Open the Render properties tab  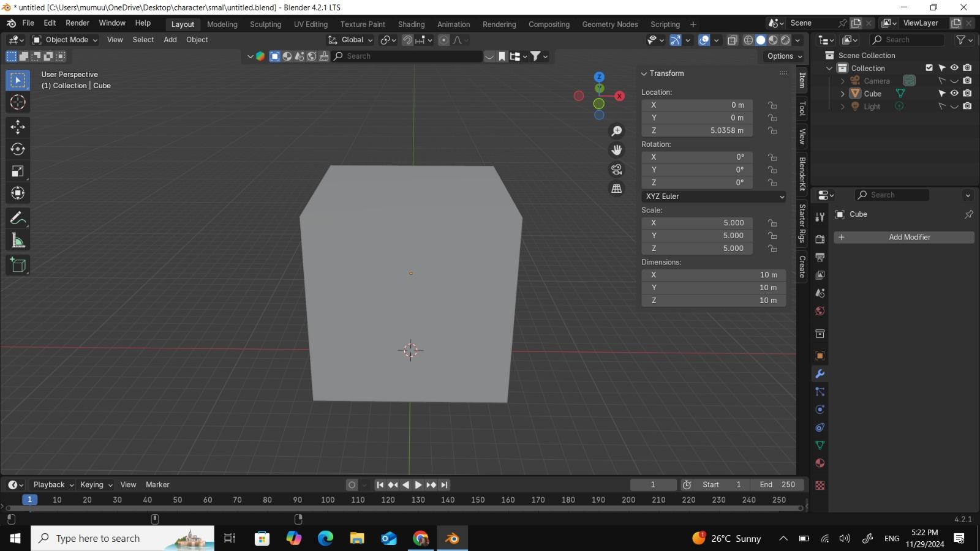click(820, 239)
